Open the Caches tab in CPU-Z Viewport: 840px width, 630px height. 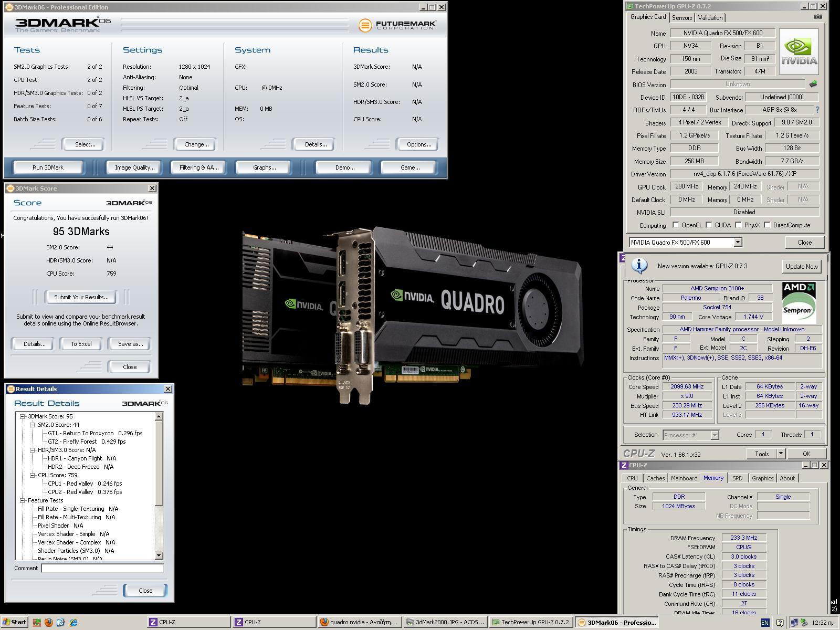click(x=655, y=478)
